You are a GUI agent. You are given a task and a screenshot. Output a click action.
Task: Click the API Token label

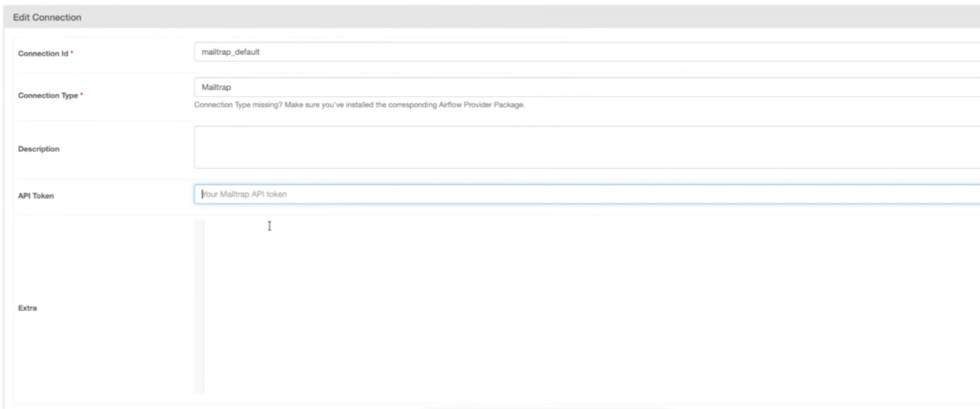pos(36,196)
